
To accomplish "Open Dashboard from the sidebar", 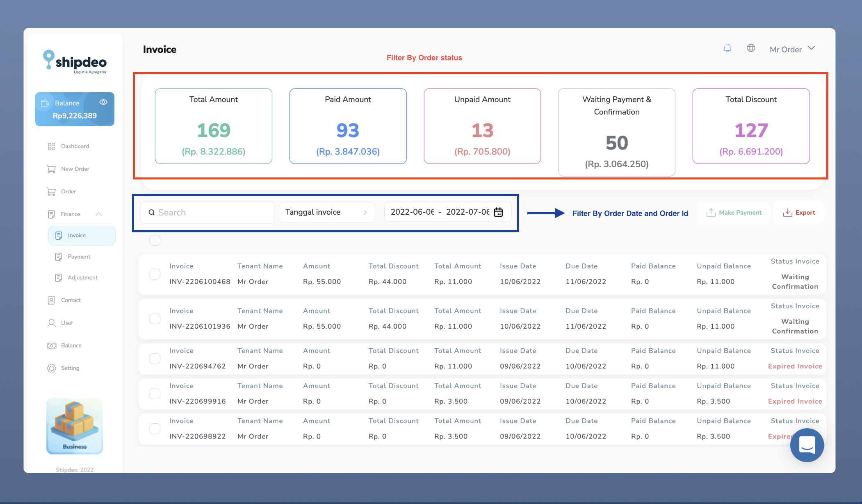I will click(x=75, y=146).
